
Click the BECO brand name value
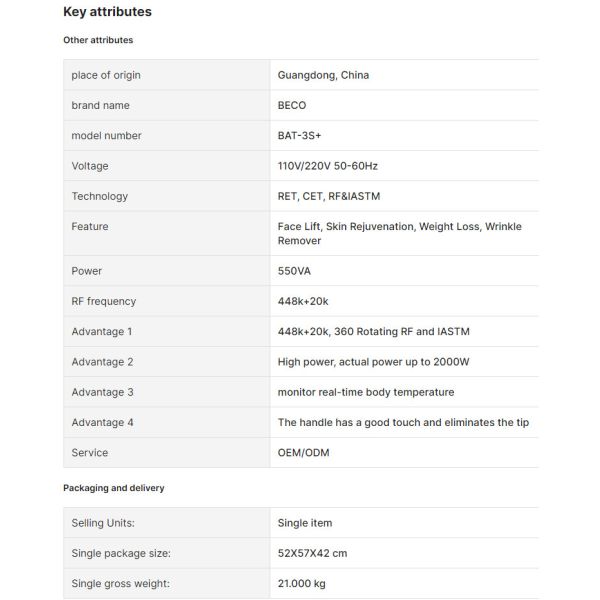292,105
